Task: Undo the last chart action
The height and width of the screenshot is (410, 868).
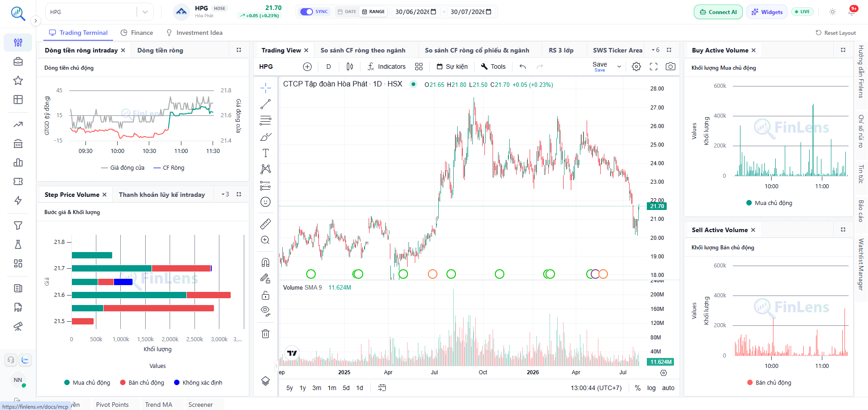Action: pos(523,67)
